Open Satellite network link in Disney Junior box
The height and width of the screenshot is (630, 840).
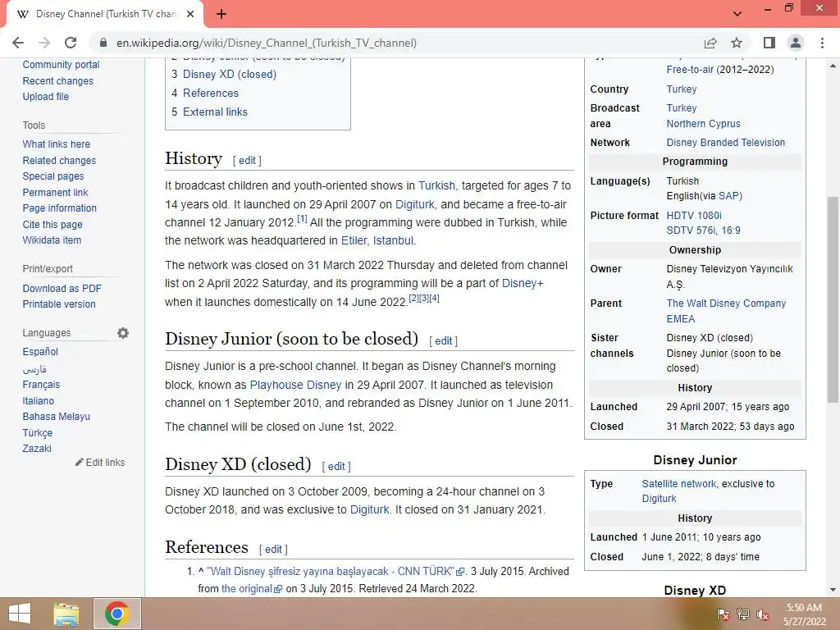click(679, 484)
